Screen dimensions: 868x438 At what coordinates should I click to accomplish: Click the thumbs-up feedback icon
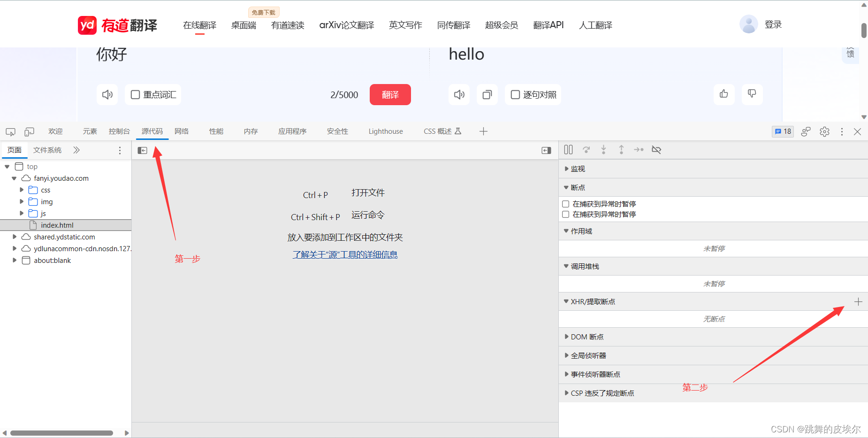pyautogui.click(x=724, y=94)
